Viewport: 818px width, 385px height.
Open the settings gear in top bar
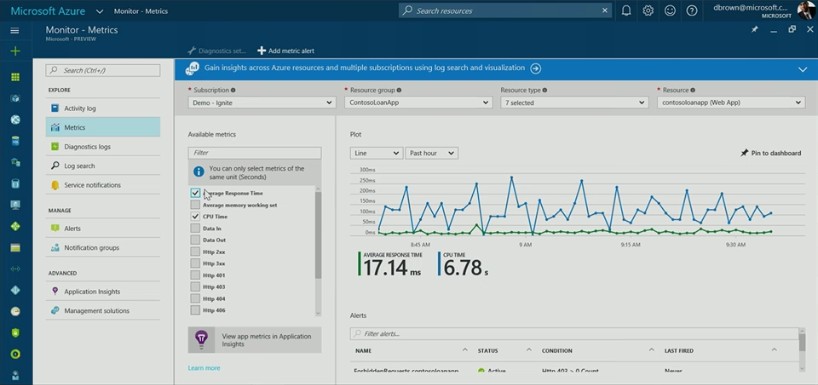[648, 10]
